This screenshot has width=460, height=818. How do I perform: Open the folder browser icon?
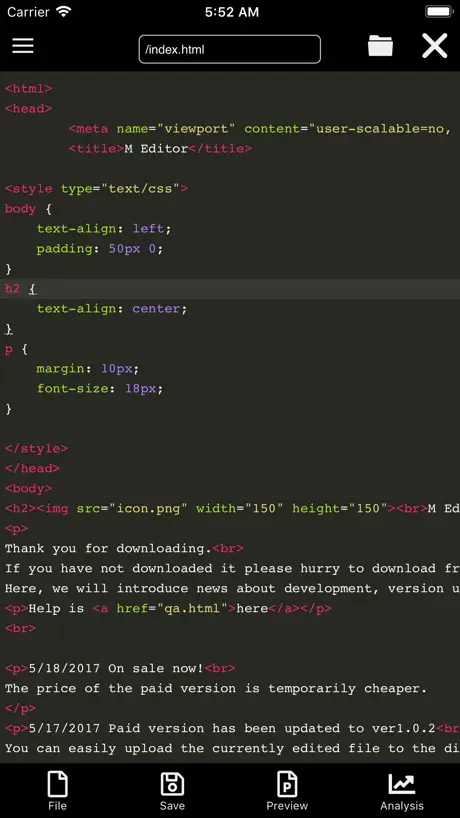pyautogui.click(x=380, y=46)
